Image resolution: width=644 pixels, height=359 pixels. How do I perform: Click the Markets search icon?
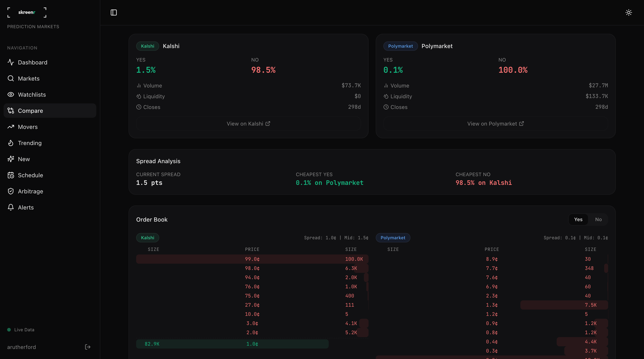[11, 78]
